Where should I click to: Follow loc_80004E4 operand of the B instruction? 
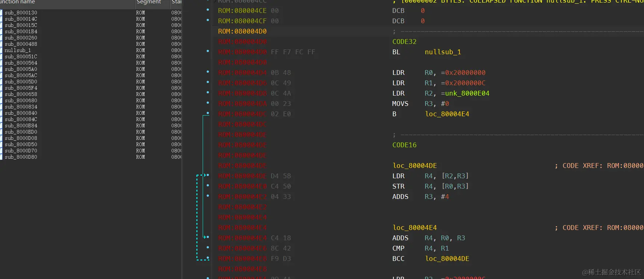click(x=447, y=114)
